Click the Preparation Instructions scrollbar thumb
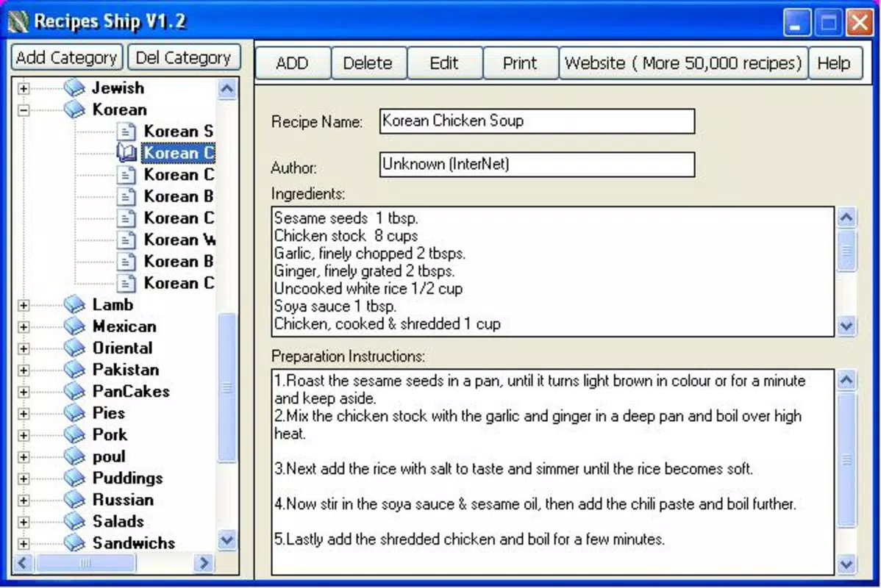Screen dimensions: 881x588 pyautogui.click(x=846, y=460)
